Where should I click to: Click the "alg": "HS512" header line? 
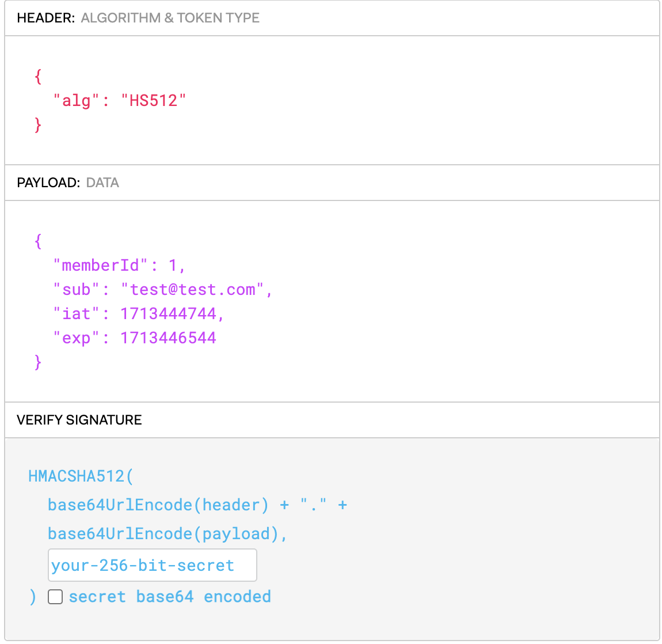point(120,101)
